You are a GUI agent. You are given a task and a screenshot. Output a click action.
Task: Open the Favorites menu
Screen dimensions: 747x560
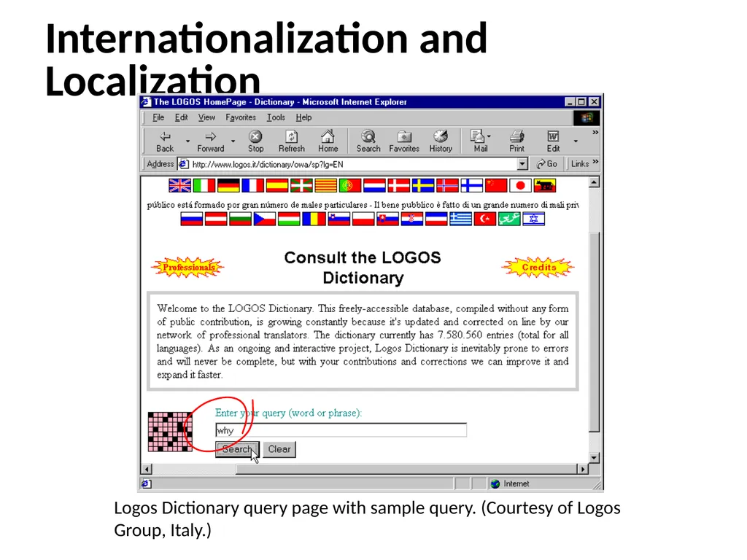tap(241, 117)
